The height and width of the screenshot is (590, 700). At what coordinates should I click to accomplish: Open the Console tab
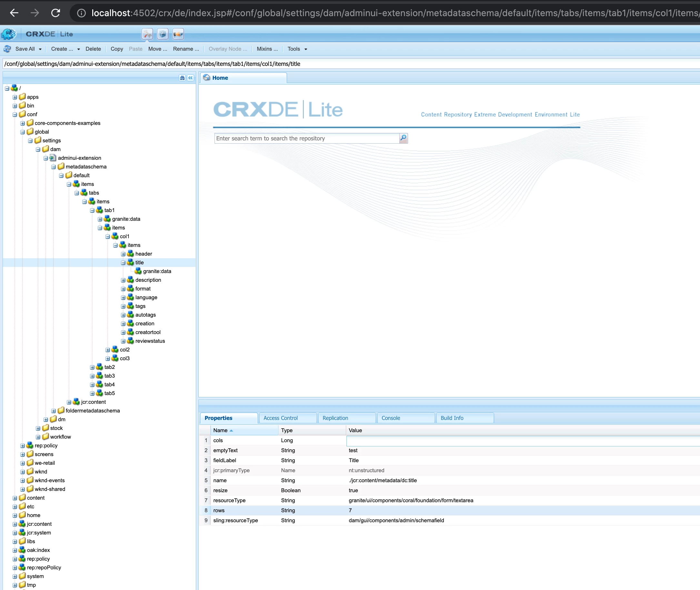pos(390,418)
